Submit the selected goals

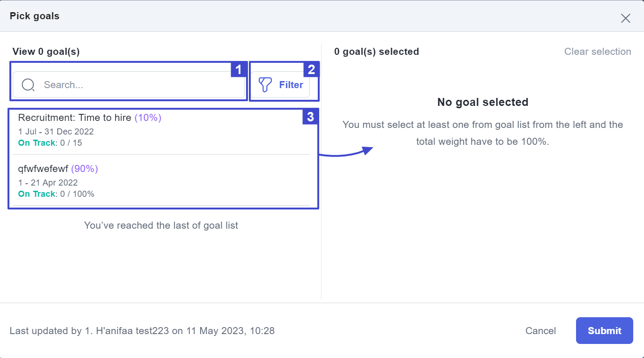click(x=605, y=331)
